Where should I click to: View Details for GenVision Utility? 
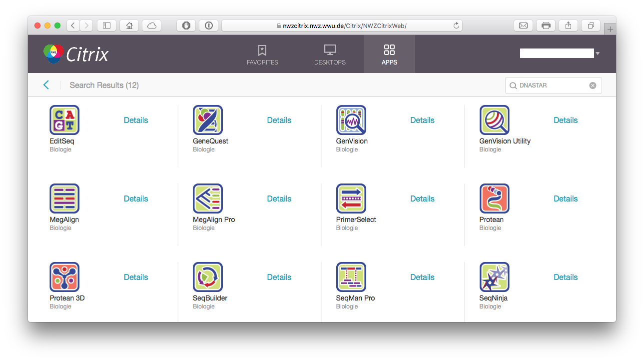pyautogui.click(x=565, y=120)
